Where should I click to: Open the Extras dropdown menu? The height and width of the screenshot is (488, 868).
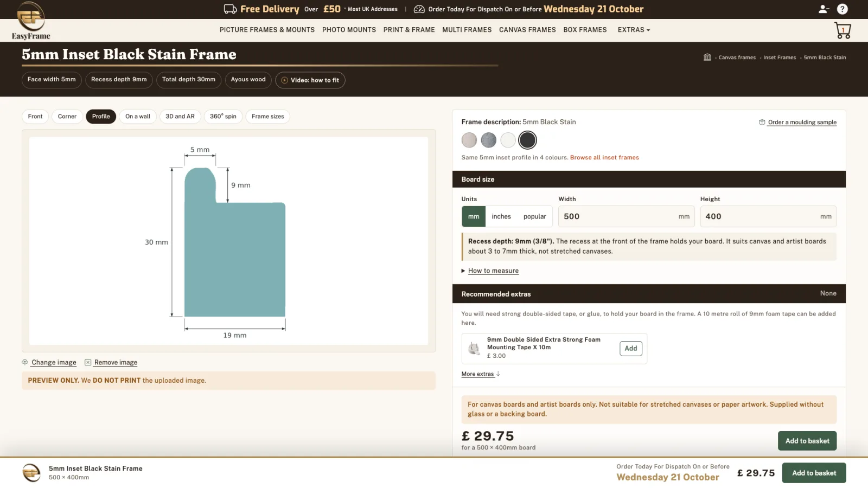[x=634, y=30]
